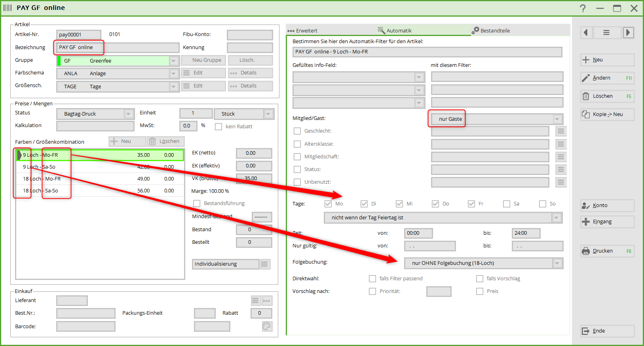The height and width of the screenshot is (346, 644).
Task: Open the Mitglied/Gast nur Gäste dropdown
Action: [x=557, y=119]
